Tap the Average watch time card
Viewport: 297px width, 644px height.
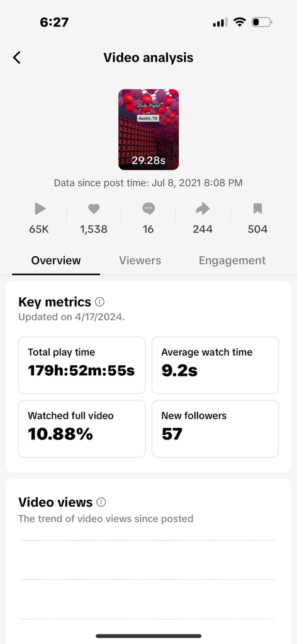click(x=215, y=365)
